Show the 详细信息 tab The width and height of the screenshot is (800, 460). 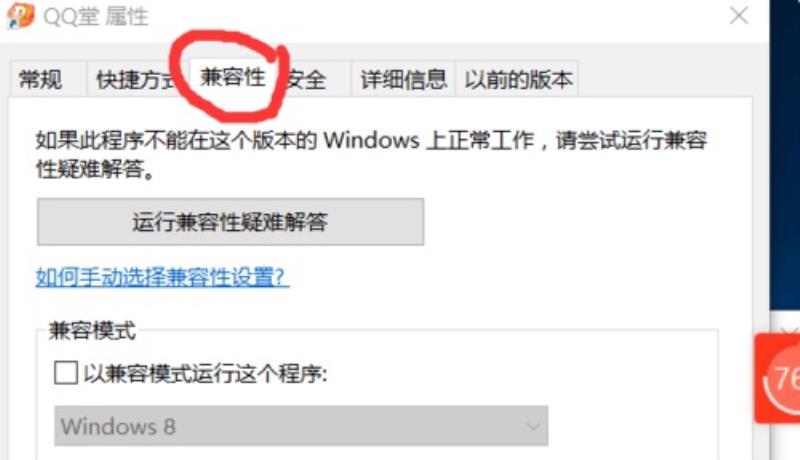click(x=403, y=80)
